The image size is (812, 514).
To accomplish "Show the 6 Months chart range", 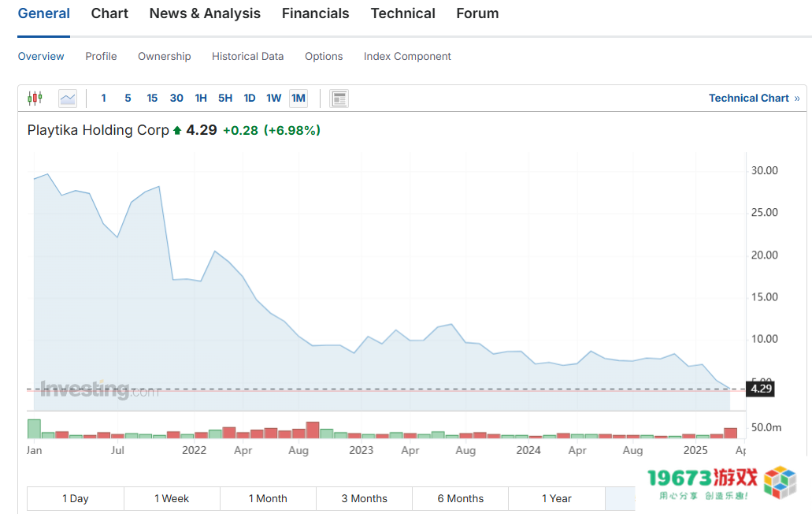I will tap(461, 498).
